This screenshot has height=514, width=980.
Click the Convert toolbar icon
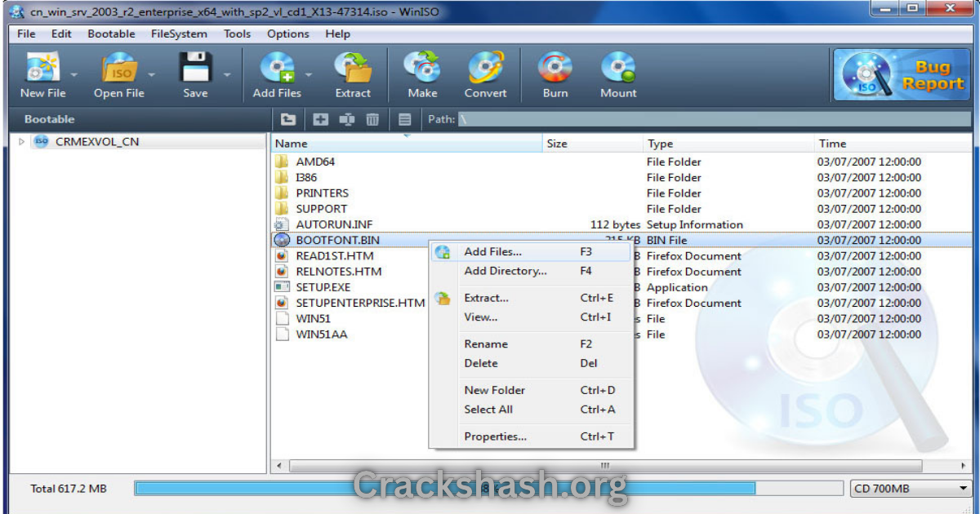486,68
